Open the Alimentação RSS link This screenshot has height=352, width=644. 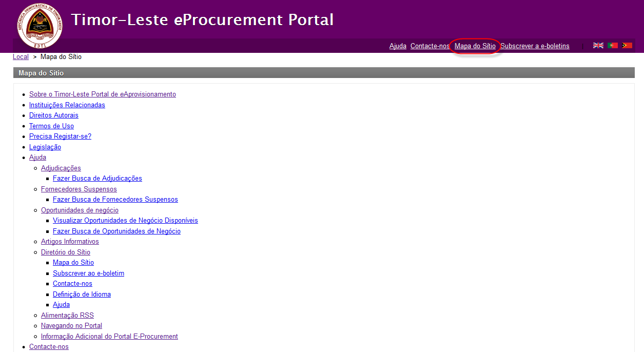[67, 316]
